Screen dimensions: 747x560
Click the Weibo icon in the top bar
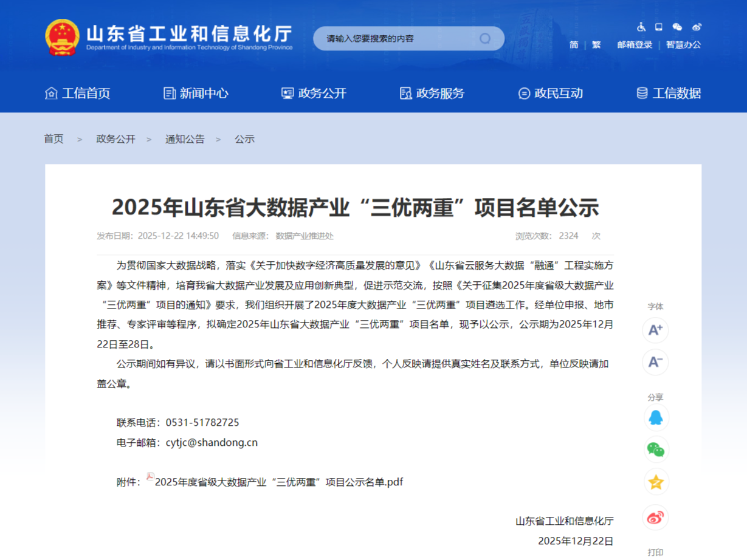click(x=697, y=27)
